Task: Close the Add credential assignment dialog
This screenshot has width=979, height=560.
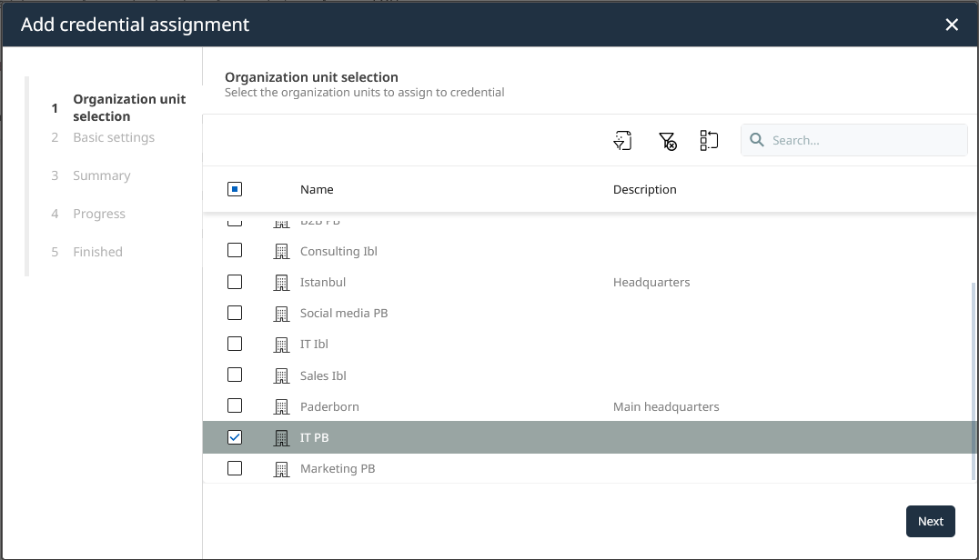Action: pos(952,25)
